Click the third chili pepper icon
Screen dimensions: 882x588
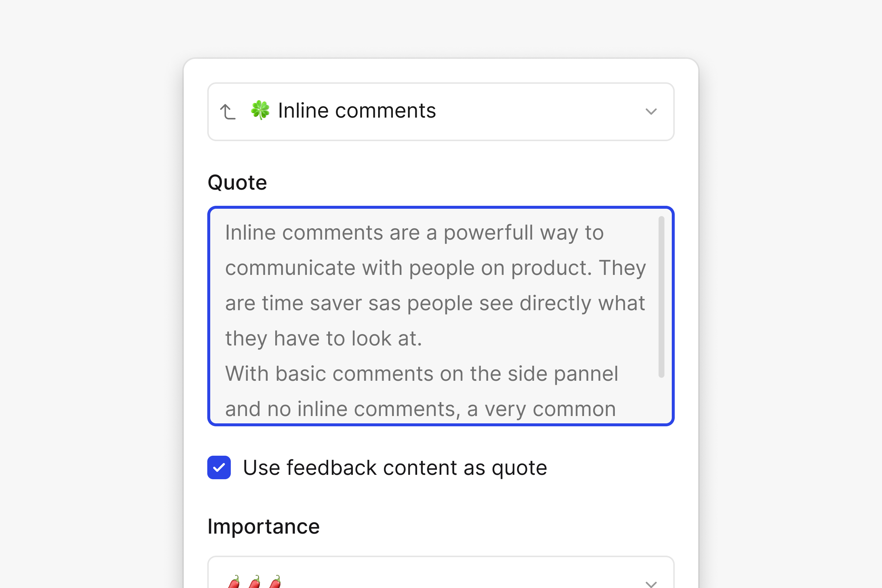click(275, 582)
